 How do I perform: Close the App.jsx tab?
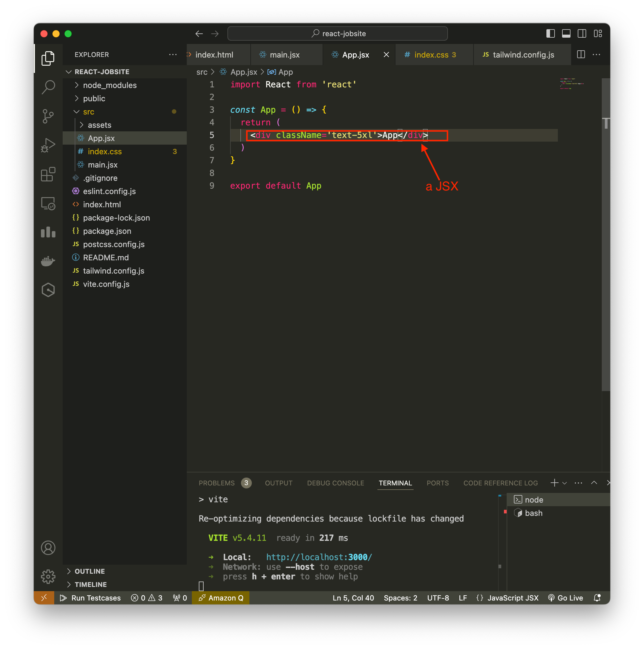[x=386, y=55]
